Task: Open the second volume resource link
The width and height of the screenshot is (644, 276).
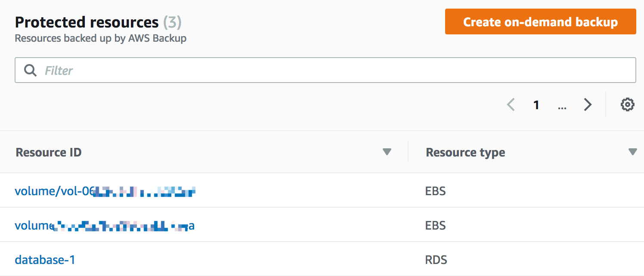Action: click(105, 225)
